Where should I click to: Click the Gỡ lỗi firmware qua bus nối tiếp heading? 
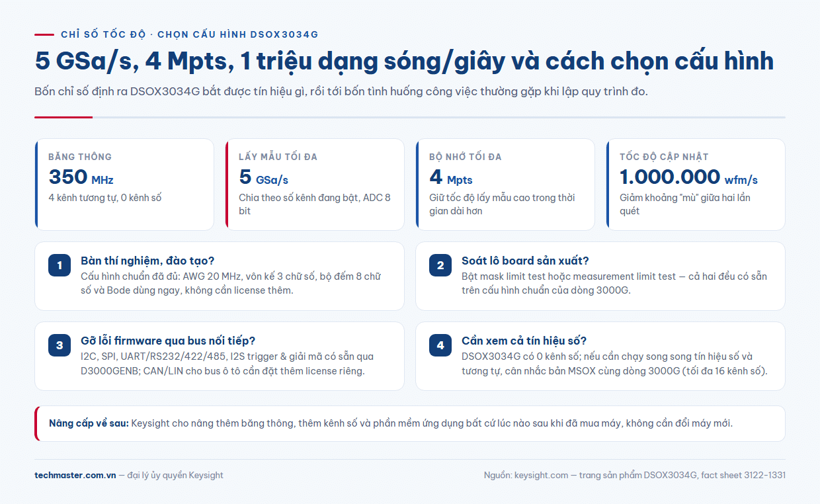tap(168, 341)
